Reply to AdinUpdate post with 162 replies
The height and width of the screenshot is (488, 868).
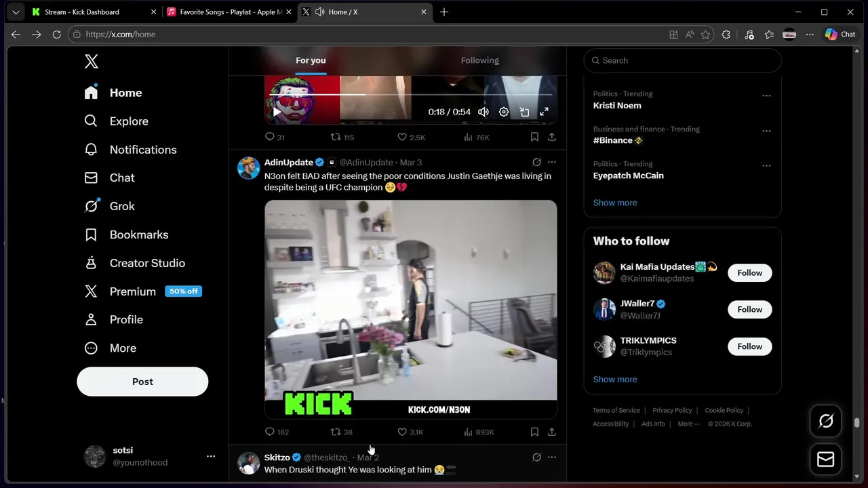277,432
